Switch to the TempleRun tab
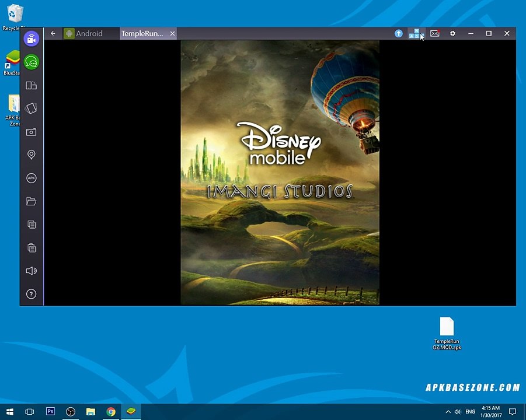 pyautogui.click(x=142, y=33)
